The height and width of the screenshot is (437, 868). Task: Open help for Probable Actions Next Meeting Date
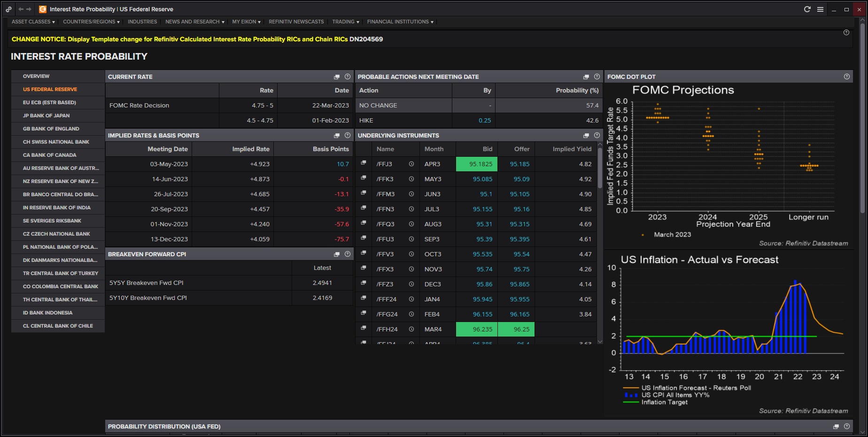[597, 77]
